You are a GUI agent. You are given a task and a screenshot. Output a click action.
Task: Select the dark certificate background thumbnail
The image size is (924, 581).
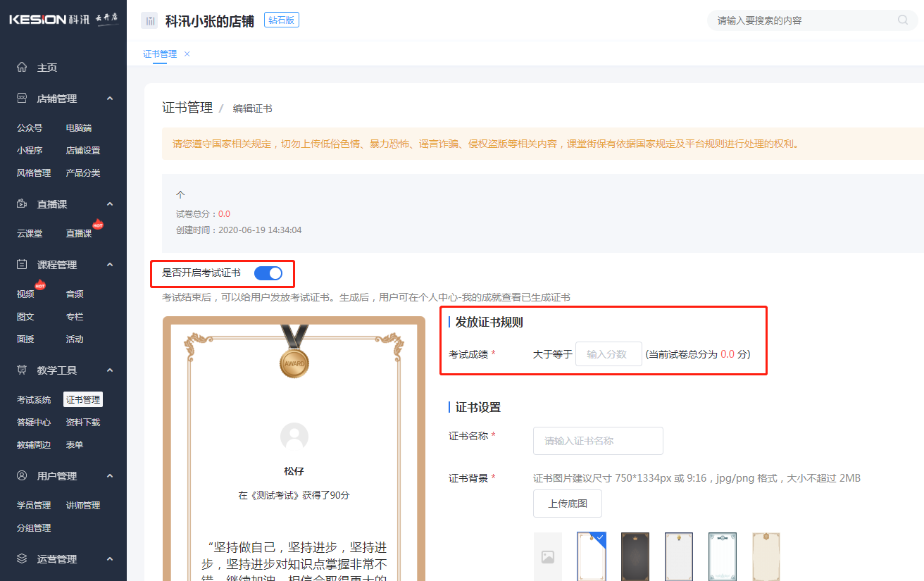[635, 556]
